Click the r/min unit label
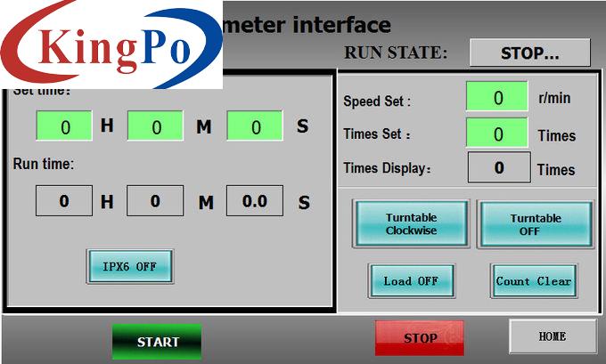 (553, 98)
